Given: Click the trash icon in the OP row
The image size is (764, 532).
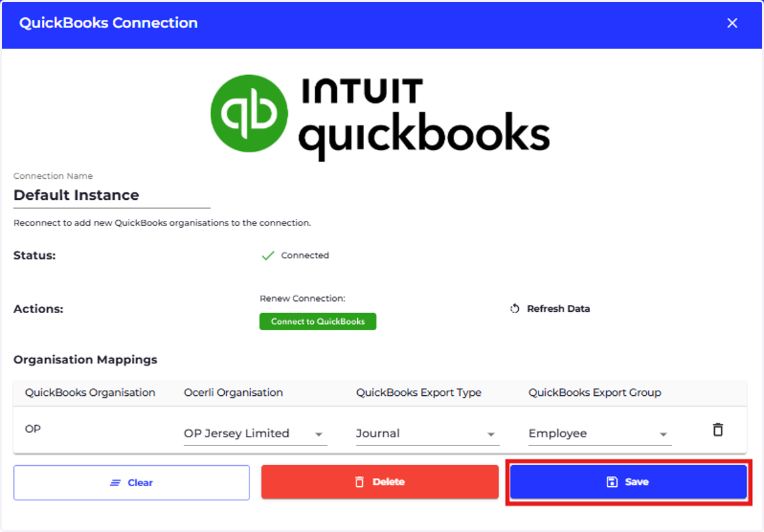Looking at the screenshot, I should pyautogui.click(x=718, y=430).
